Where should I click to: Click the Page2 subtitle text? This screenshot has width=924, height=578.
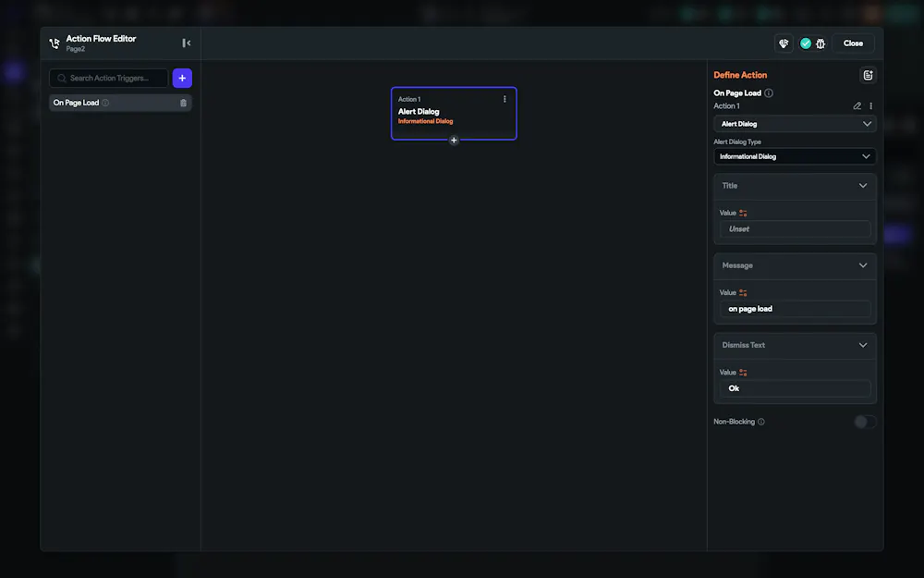(76, 49)
